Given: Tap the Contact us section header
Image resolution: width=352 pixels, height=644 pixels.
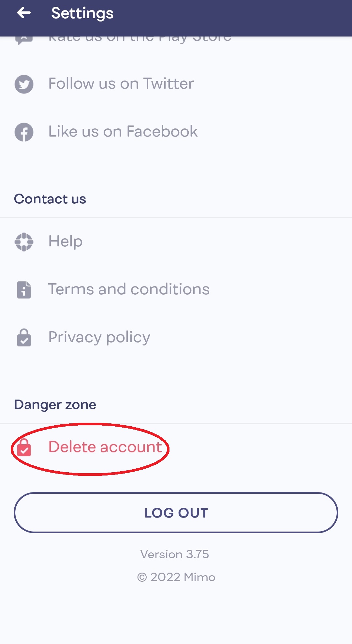Looking at the screenshot, I should (x=50, y=199).
